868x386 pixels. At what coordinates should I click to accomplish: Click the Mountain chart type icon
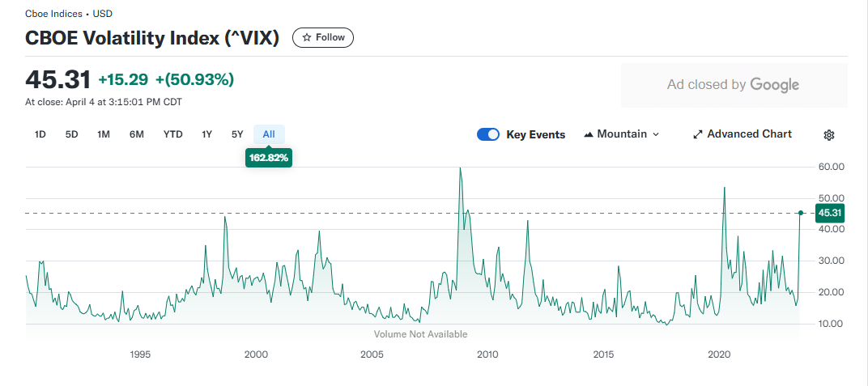point(589,134)
